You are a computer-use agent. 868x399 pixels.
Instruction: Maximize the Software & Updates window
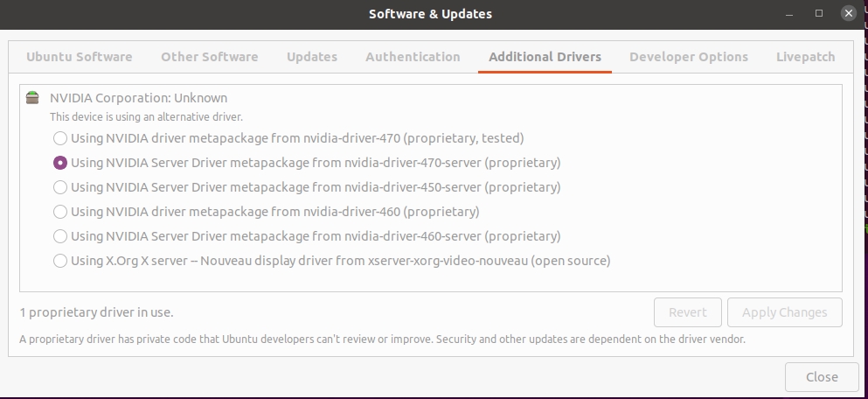[x=819, y=13]
